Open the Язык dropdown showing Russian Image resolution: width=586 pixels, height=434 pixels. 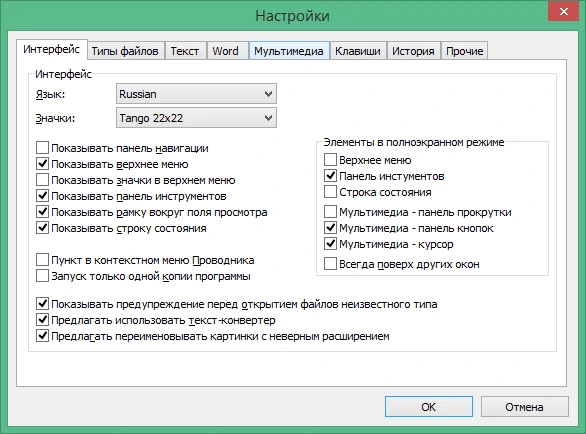click(196, 94)
